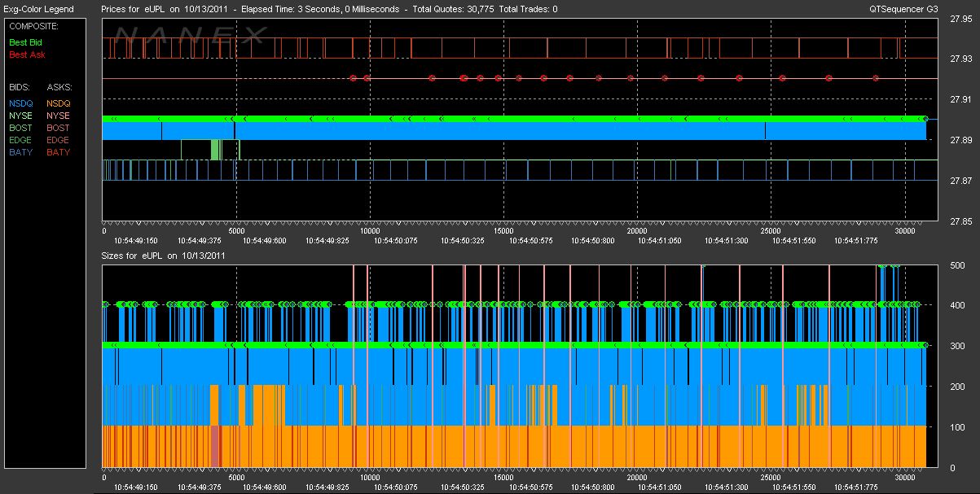Click the 27.87 price axis label
The height and width of the screenshot is (494, 980).
[961, 181]
